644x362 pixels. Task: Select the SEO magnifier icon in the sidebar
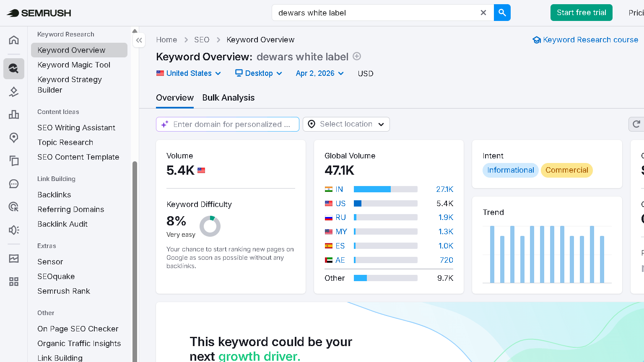click(x=13, y=69)
